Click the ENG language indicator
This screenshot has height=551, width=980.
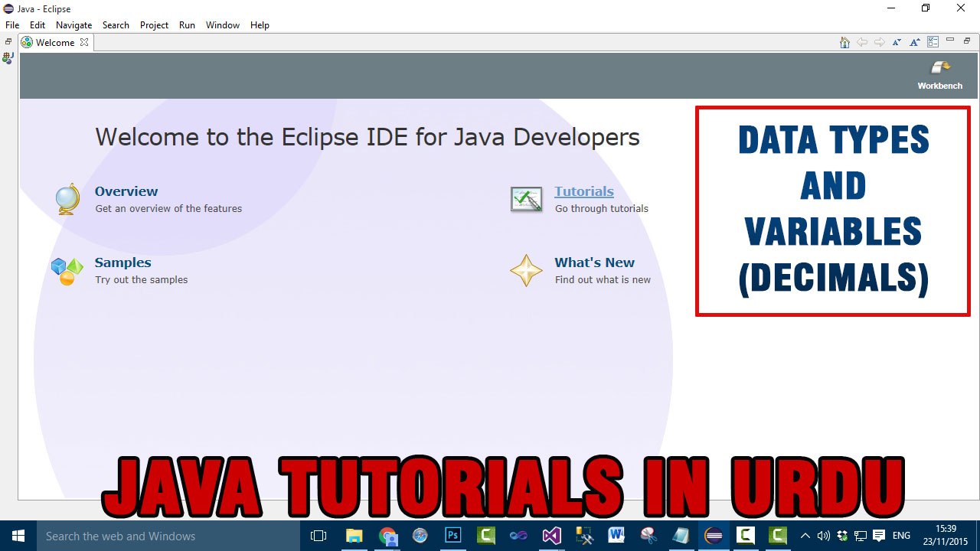[902, 536]
